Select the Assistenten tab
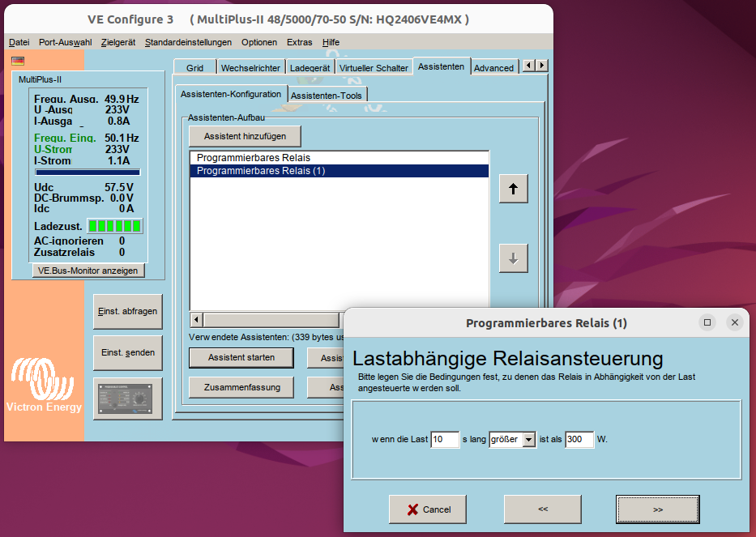The image size is (756, 537). pyautogui.click(x=441, y=66)
